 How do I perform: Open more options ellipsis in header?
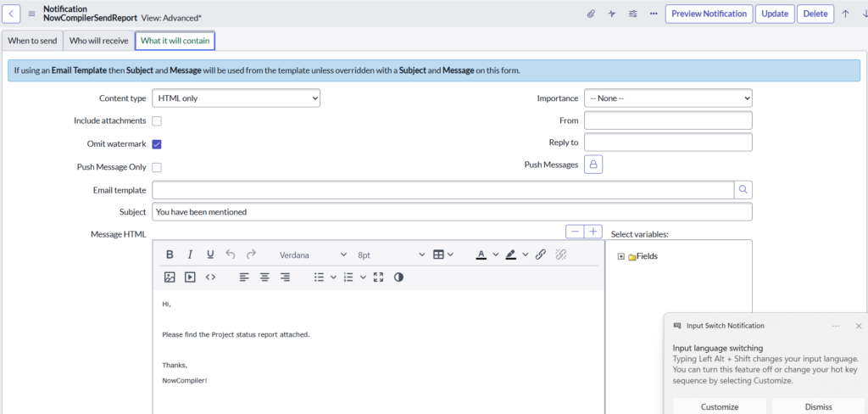click(654, 14)
